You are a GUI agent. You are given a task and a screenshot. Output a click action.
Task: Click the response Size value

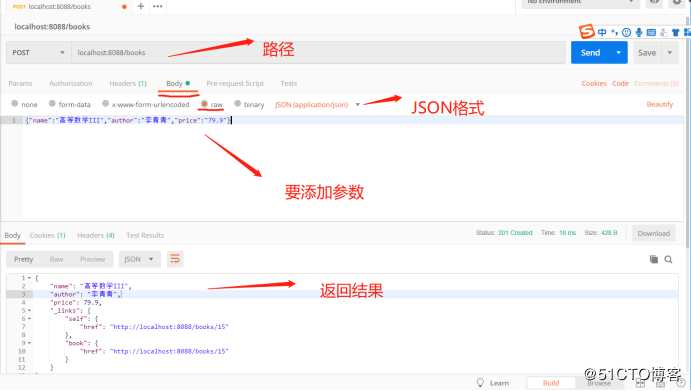tap(609, 233)
